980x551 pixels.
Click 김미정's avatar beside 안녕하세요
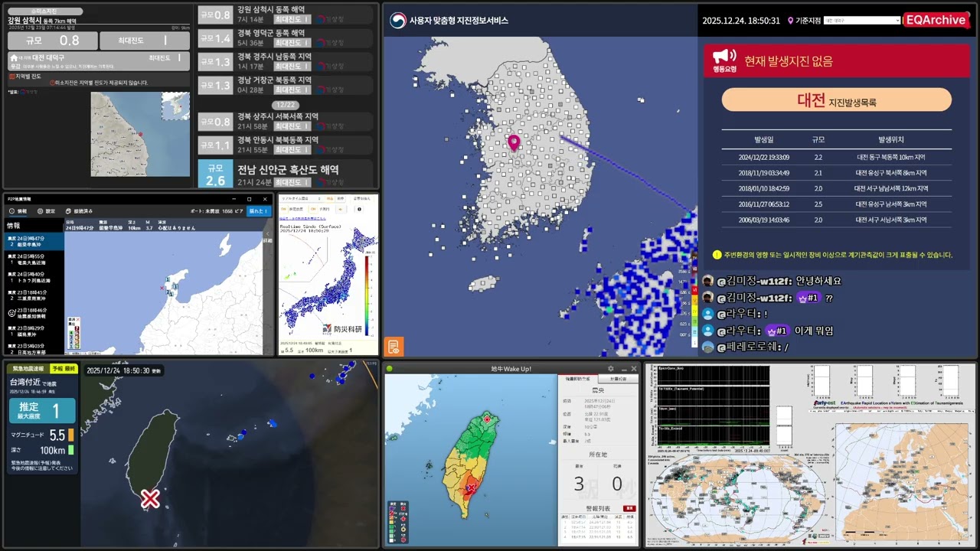(708, 281)
